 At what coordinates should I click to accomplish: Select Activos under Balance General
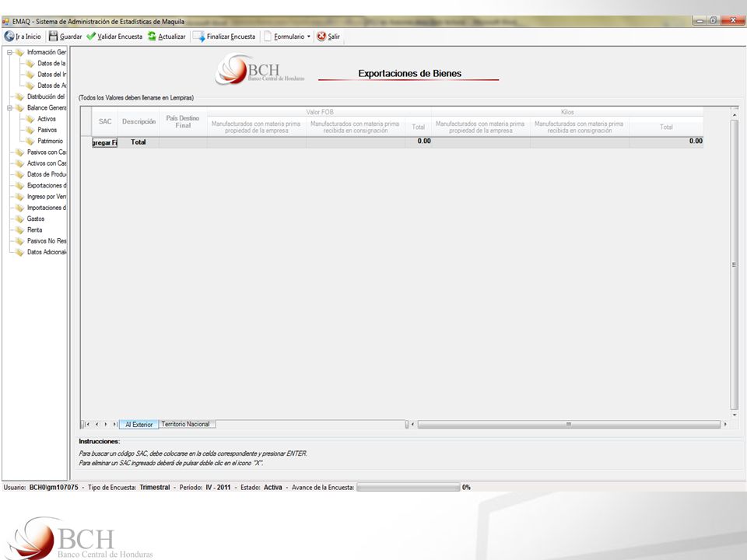click(47, 119)
